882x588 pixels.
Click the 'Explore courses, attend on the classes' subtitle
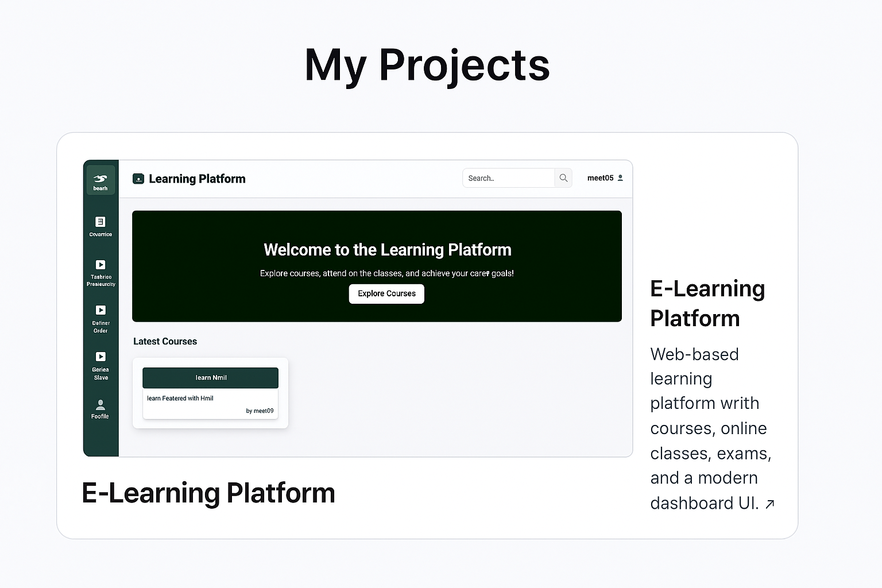point(386,273)
